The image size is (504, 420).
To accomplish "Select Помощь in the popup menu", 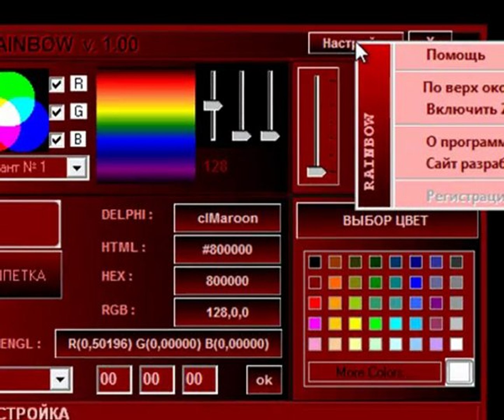I will (x=455, y=55).
